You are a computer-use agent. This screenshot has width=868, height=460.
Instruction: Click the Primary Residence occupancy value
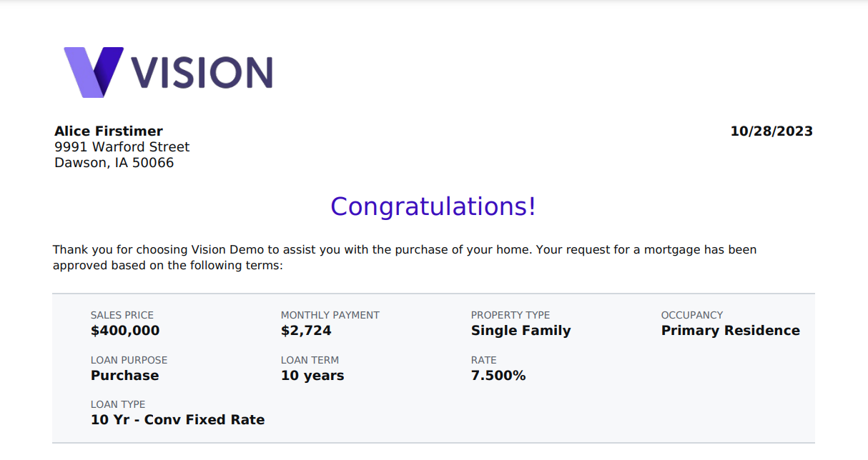730,331
